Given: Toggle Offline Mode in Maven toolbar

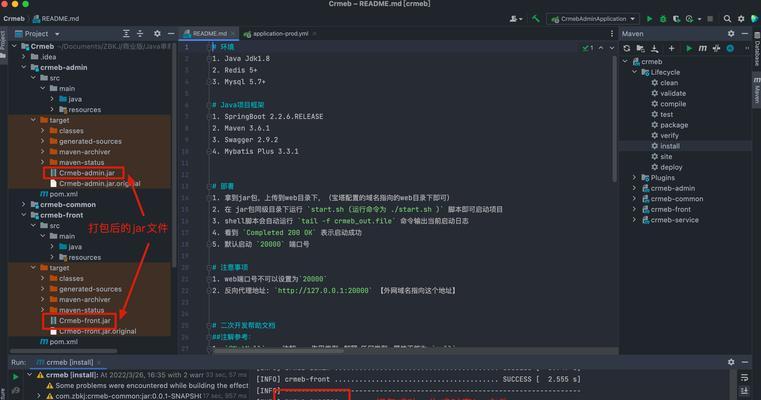Looking at the screenshot, I should point(716,48).
